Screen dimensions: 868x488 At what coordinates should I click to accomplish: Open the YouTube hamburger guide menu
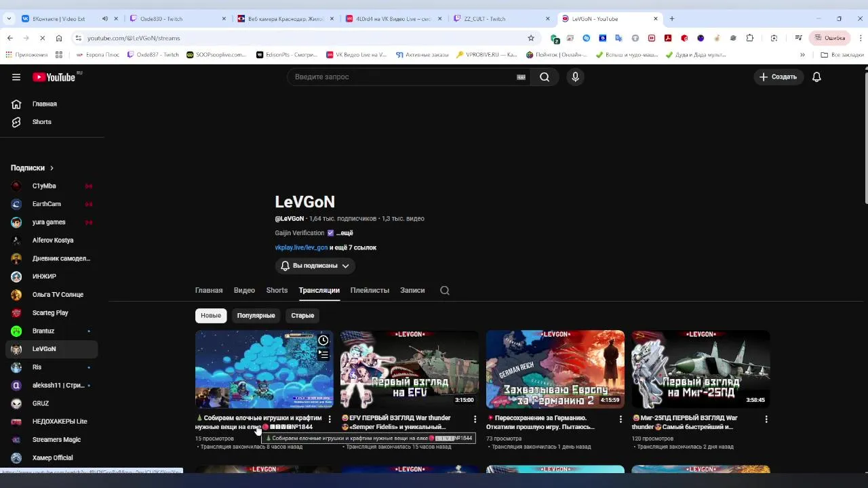pyautogui.click(x=16, y=77)
